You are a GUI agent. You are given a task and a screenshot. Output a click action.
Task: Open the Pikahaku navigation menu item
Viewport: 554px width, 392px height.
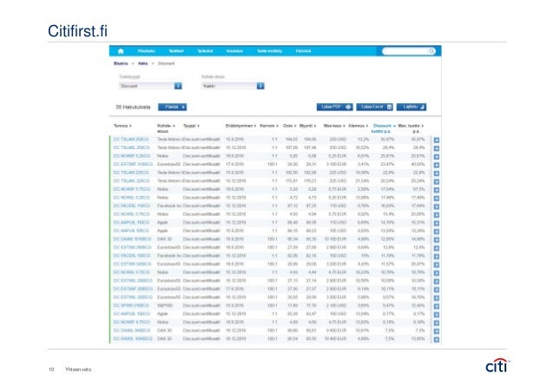(146, 51)
